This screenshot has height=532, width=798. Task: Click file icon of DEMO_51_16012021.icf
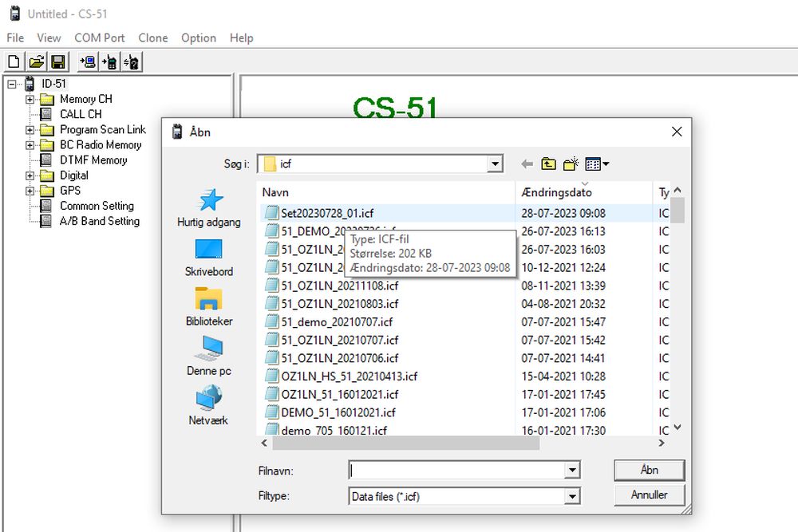(x=272, y=412)
